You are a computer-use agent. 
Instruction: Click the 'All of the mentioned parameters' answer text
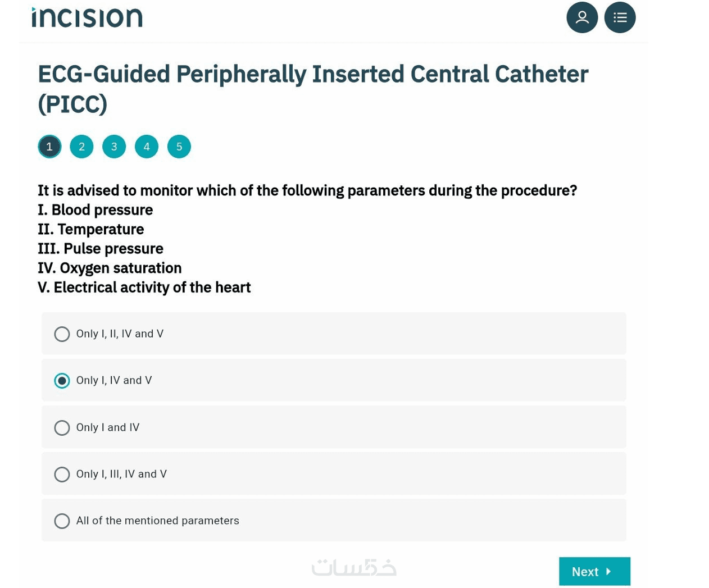point(158,521)
